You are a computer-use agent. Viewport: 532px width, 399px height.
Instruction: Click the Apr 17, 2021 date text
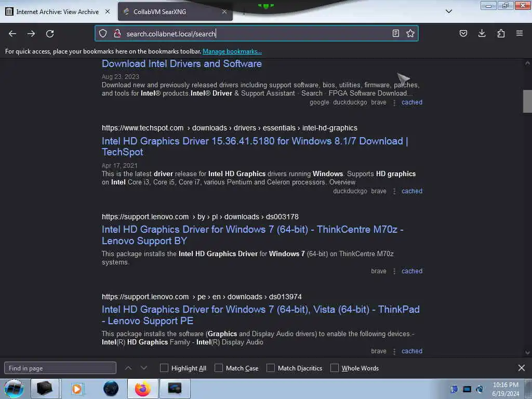coord(119,166)
